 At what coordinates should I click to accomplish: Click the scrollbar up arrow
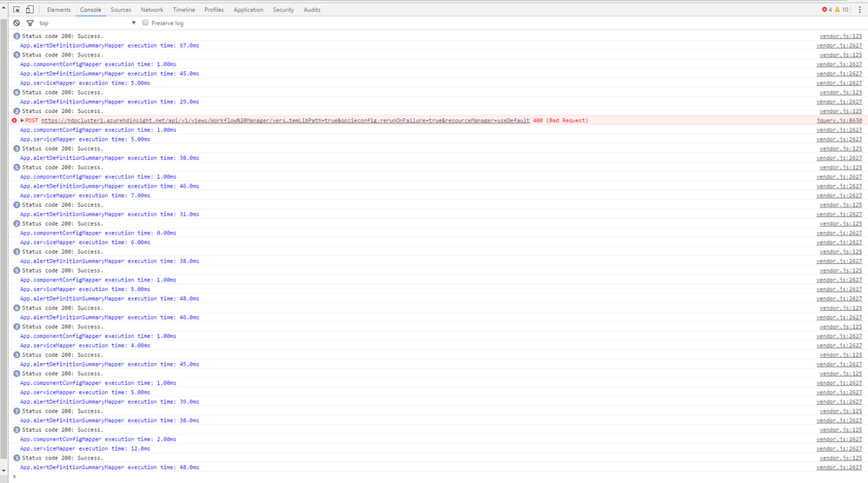coord(3,9)
